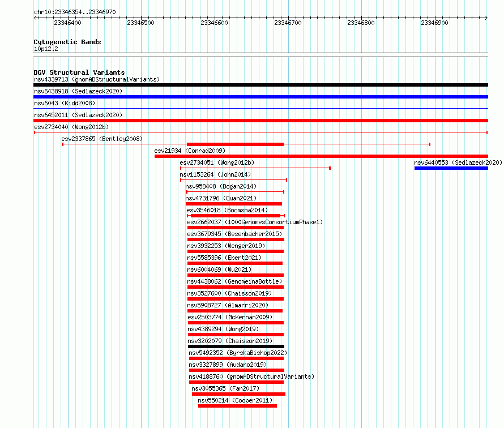The height and width of the screenshot is (428, 504).
Task: Open nsv4731796 (Quan2021) variant
Action: (x=221, y=198)
